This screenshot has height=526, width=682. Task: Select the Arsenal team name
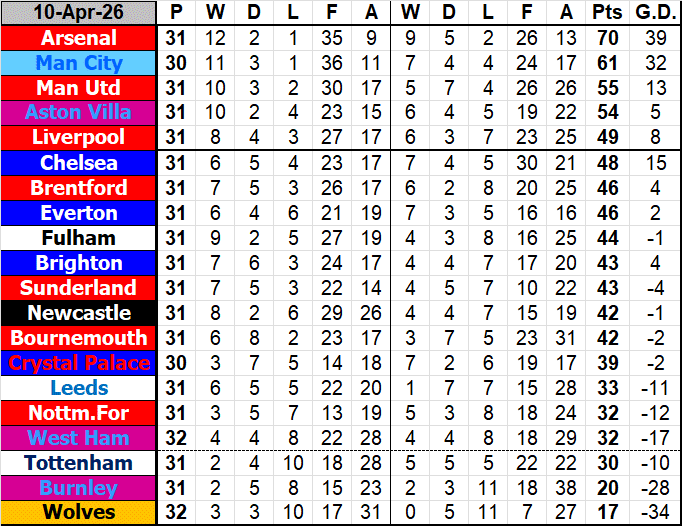[x=79, y=38]
